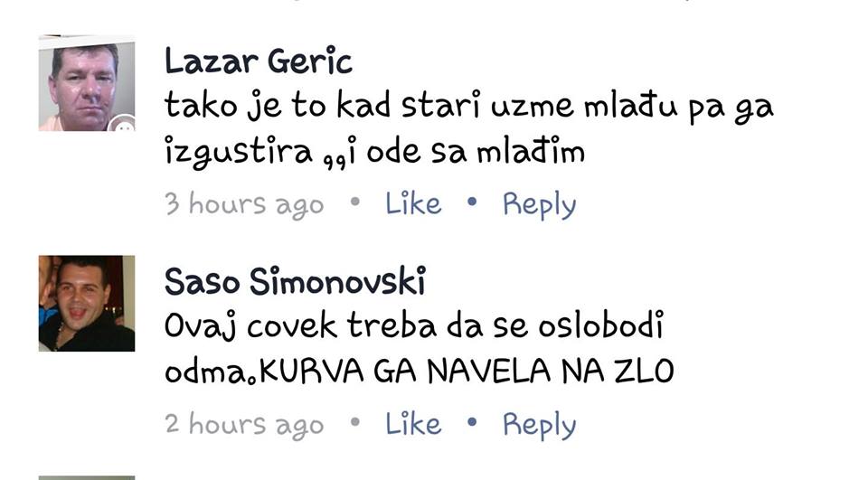Viewport: 868px width, 480px height.
Task: Click the uppercase text in Saso's comment
Action: [467, 372]
